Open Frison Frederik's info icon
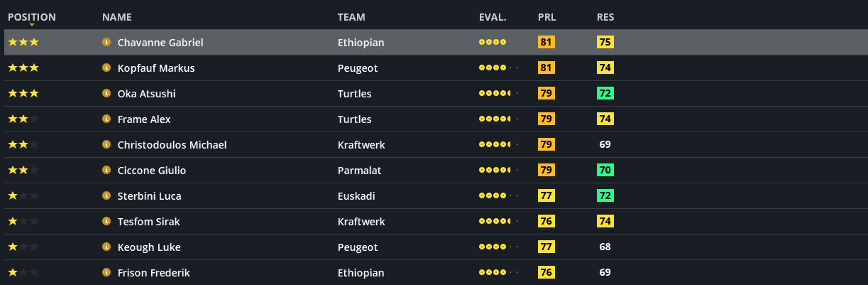The width and height of the screenshot is (868, 285). coord(106,273)
